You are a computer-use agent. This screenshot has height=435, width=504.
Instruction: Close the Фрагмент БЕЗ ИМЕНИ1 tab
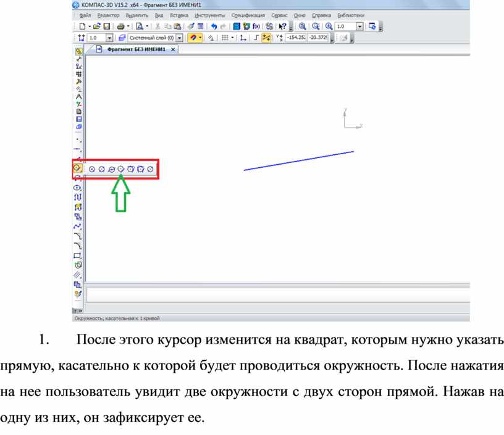173,49
